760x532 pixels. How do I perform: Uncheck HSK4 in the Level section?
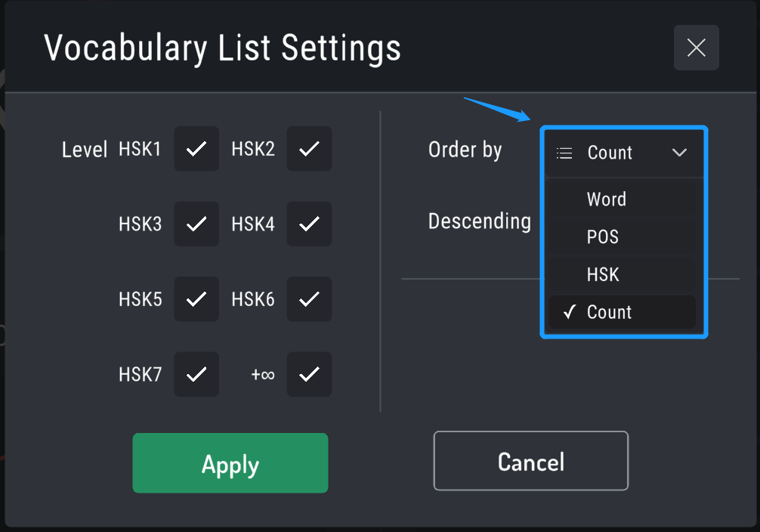(x=309, y=224)
